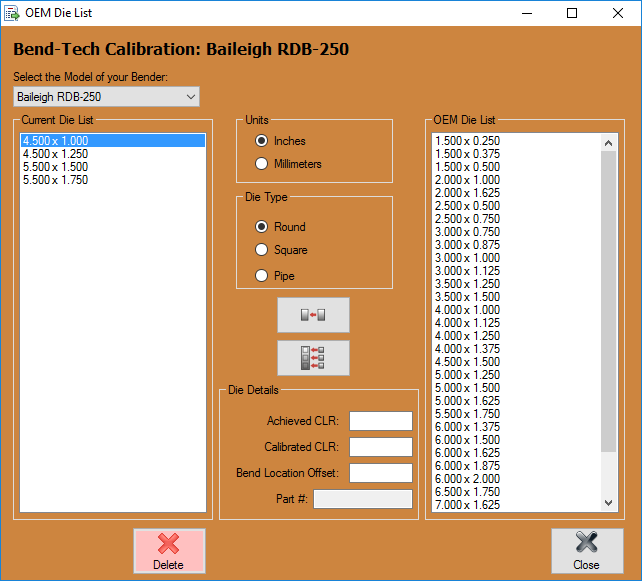Select 4.500 x 1.500 in OEM list
The width and height of the screenshot is (642, 581).
tap(517, 362)
